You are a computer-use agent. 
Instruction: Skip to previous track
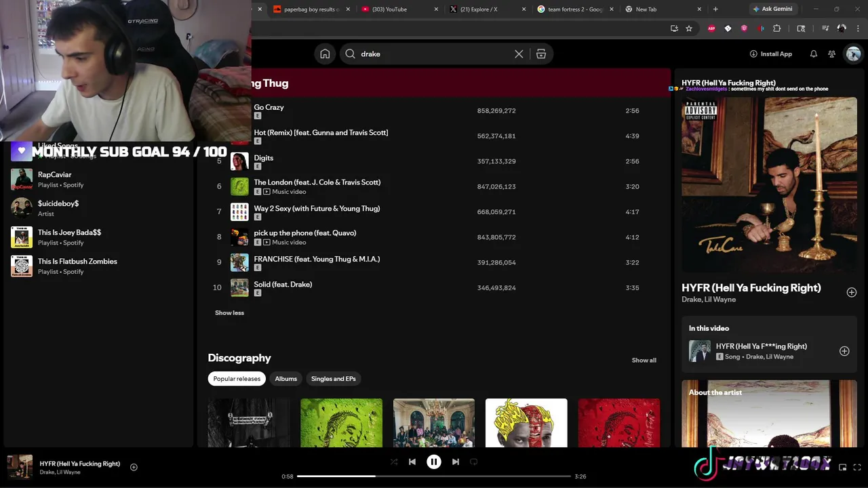click(412, 462)
